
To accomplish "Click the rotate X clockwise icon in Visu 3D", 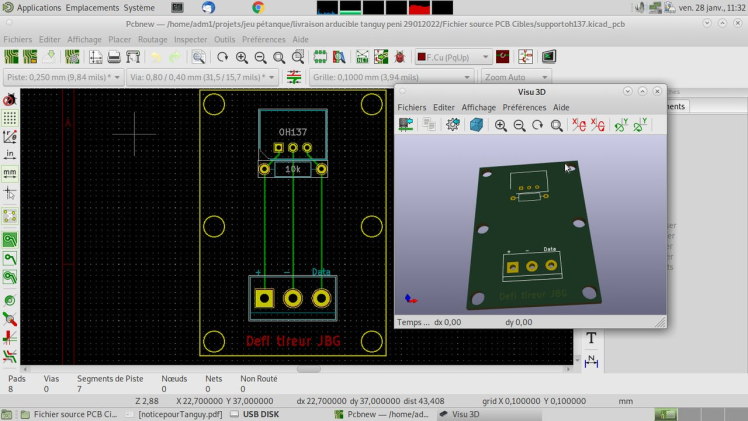I will [577, 125].
